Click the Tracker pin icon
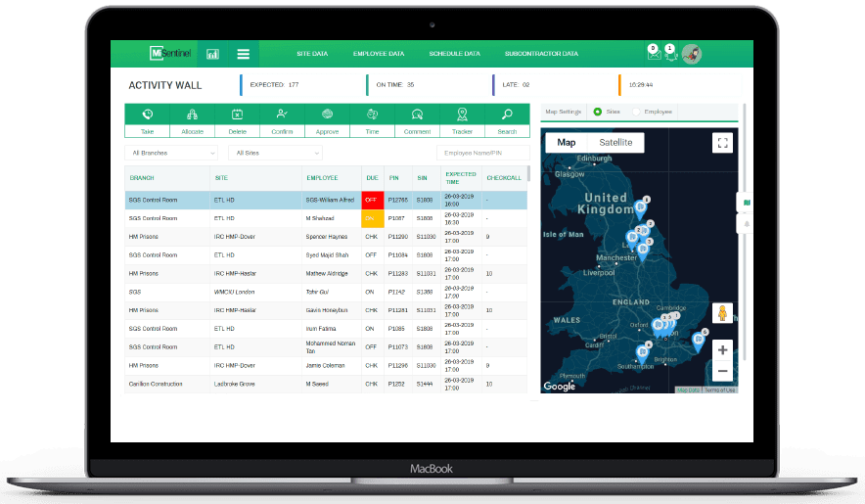The image size is (865, 504). [x=462, y=115]
